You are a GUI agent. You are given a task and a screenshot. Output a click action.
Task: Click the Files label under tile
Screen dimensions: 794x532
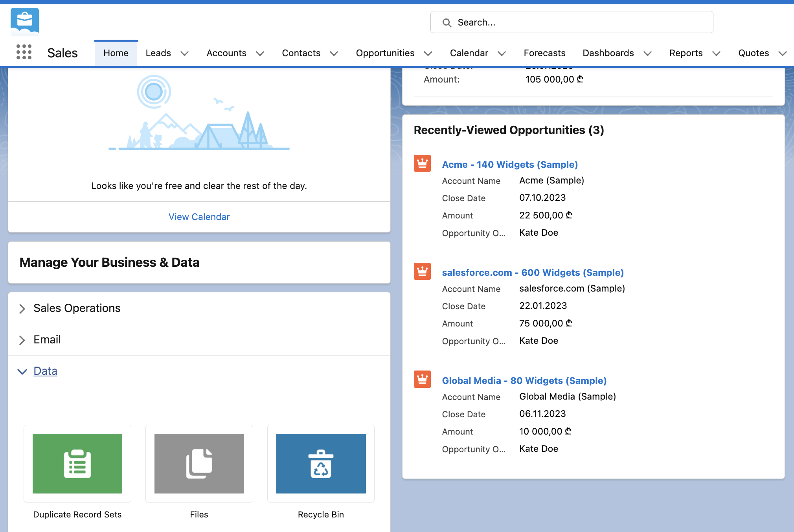[x=199, y=515]
